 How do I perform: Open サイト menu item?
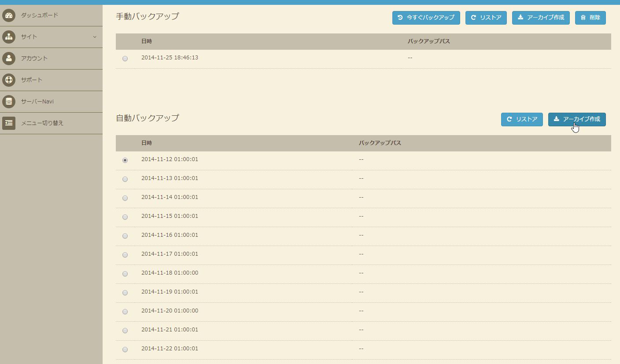point(51,37)
